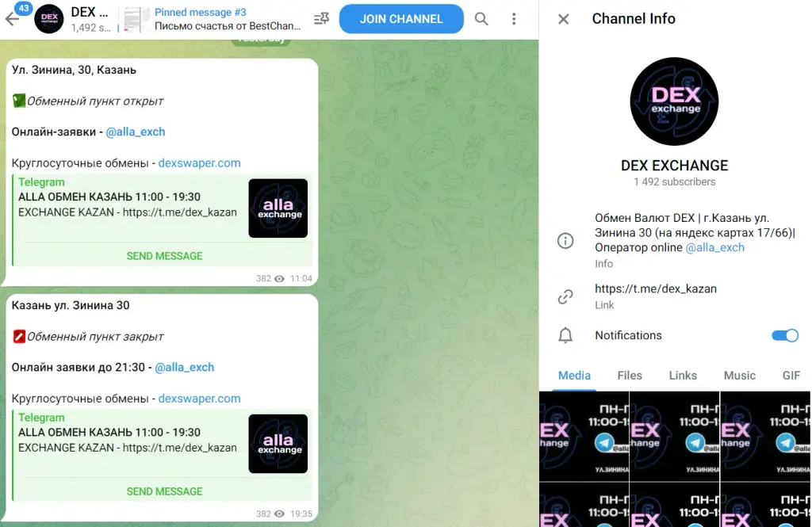Click @alla_exch in the 19:35 message
Viewport: 812px width, 527px height.
tap(184, 368)
